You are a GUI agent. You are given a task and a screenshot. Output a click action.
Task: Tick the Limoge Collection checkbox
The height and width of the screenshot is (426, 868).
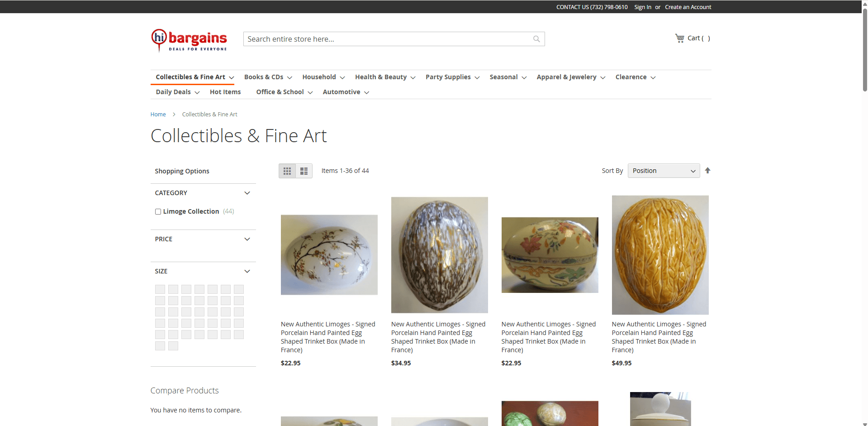[158, 211]
